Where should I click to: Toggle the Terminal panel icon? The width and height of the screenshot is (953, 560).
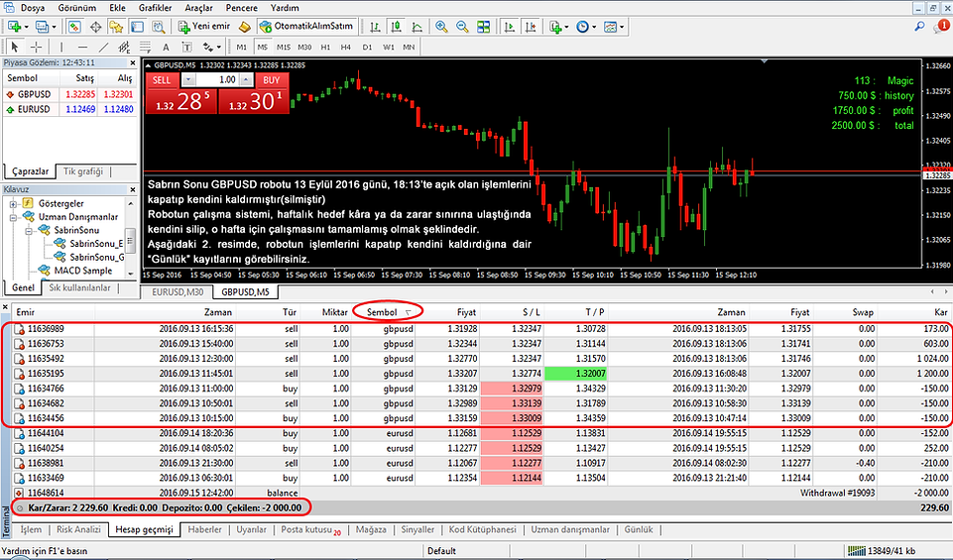coord(138,27)
